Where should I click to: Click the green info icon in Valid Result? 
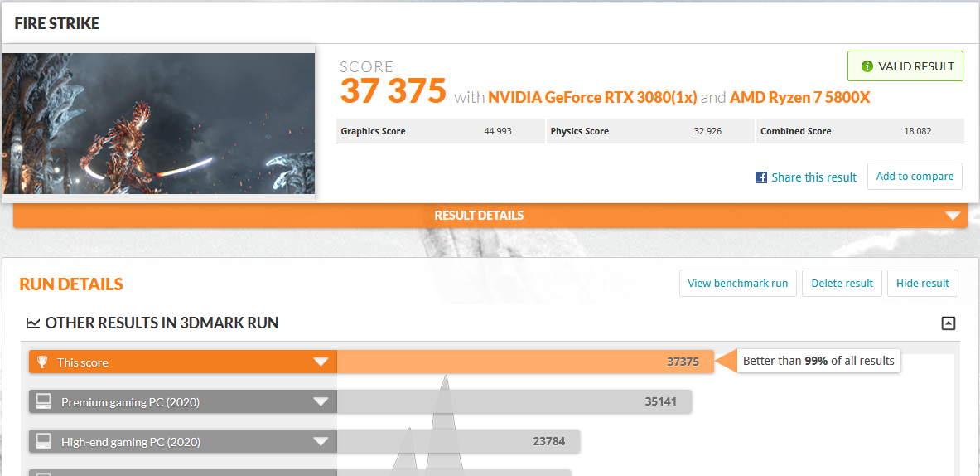click(x=867, y=66)
